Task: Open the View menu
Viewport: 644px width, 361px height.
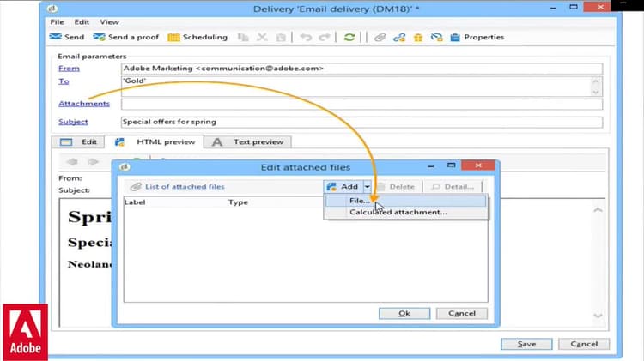Action: coord(109,21)
